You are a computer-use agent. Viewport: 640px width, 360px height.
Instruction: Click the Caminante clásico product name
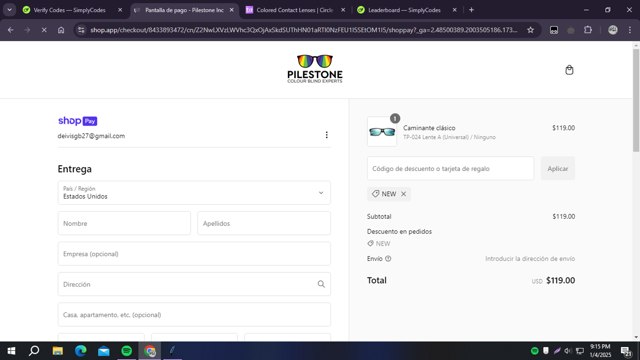429,128
